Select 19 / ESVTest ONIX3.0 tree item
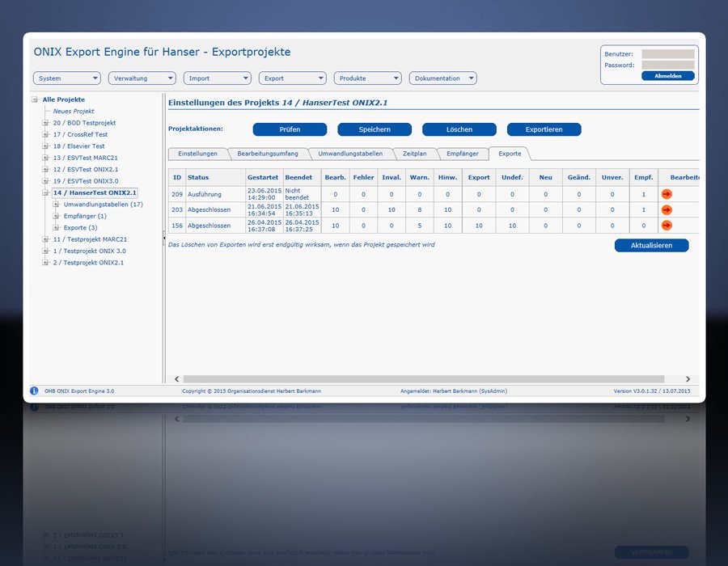This screenshot has height=566, width=728. pos(86,181)
